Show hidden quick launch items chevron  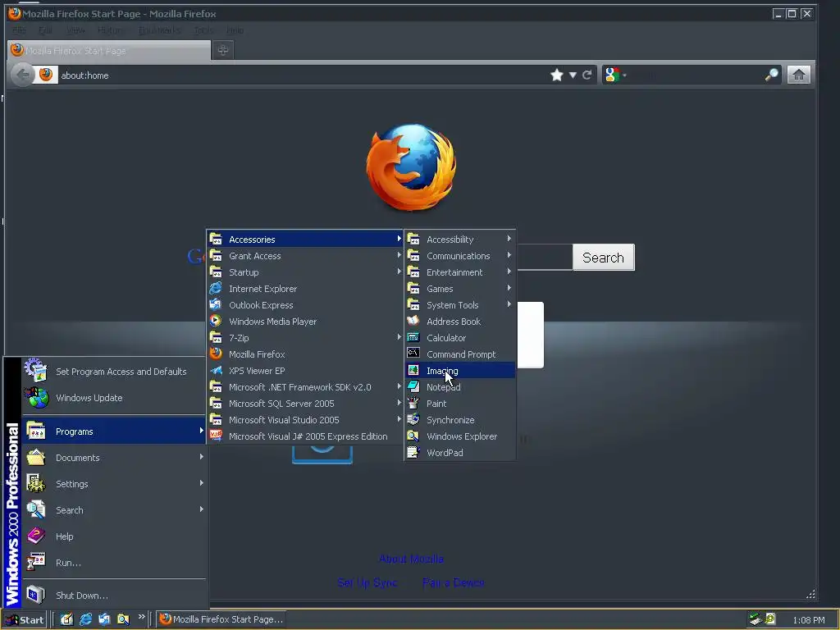coord(141,617)
